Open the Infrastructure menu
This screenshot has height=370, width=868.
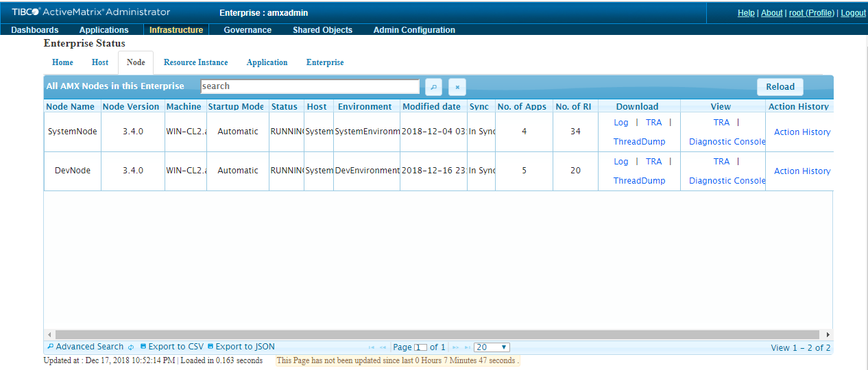[x=176, y=29]
